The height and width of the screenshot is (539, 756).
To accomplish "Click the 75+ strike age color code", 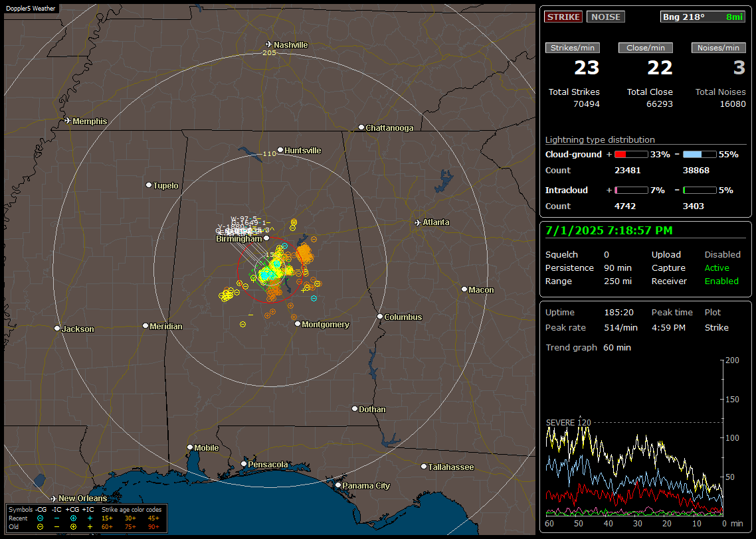I will [x=130, y=527].
